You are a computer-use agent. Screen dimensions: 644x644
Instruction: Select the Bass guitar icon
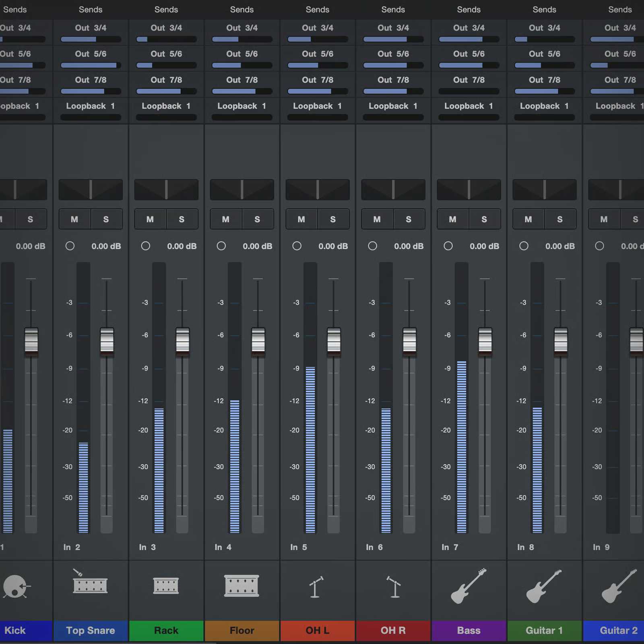[x=469, y=586]
